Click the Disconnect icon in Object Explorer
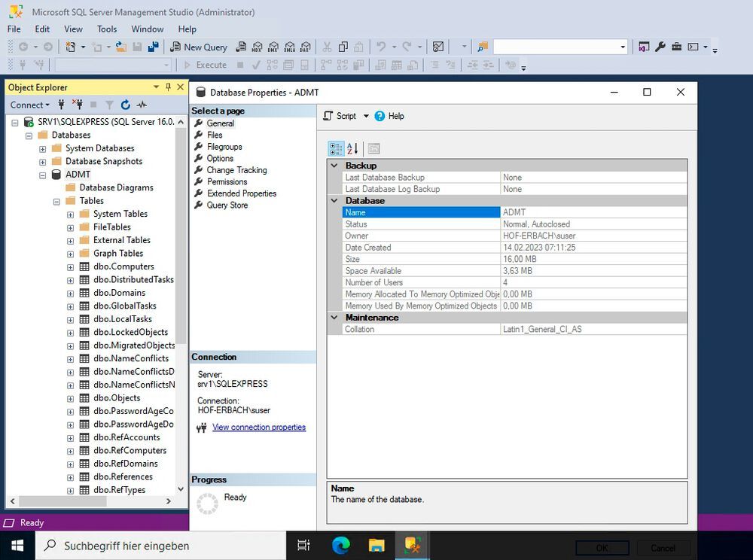This screenshot has width=753, height=560. [78, 105]
